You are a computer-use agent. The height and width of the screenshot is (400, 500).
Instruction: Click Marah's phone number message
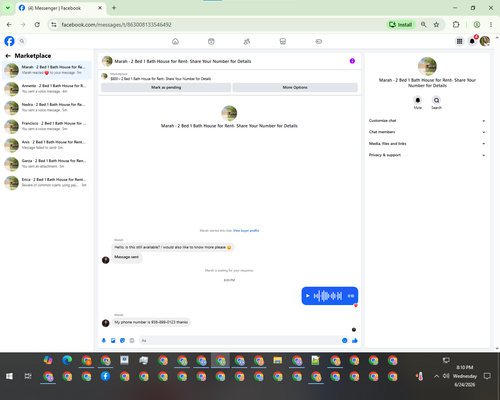[x=151, y=322]
